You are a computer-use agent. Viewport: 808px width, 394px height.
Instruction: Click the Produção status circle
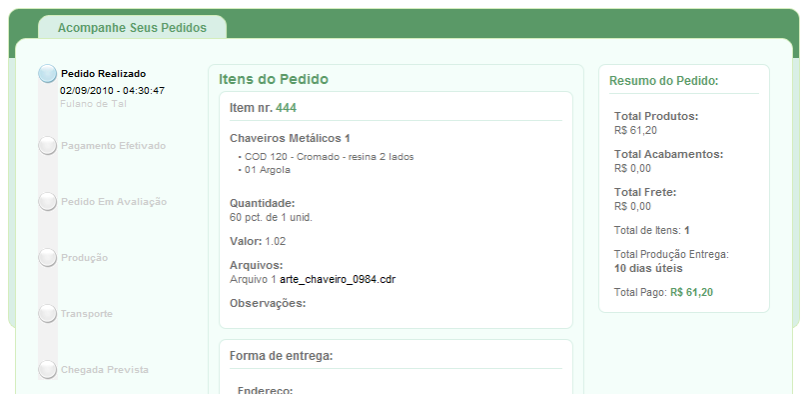click(x=47, y=258)
